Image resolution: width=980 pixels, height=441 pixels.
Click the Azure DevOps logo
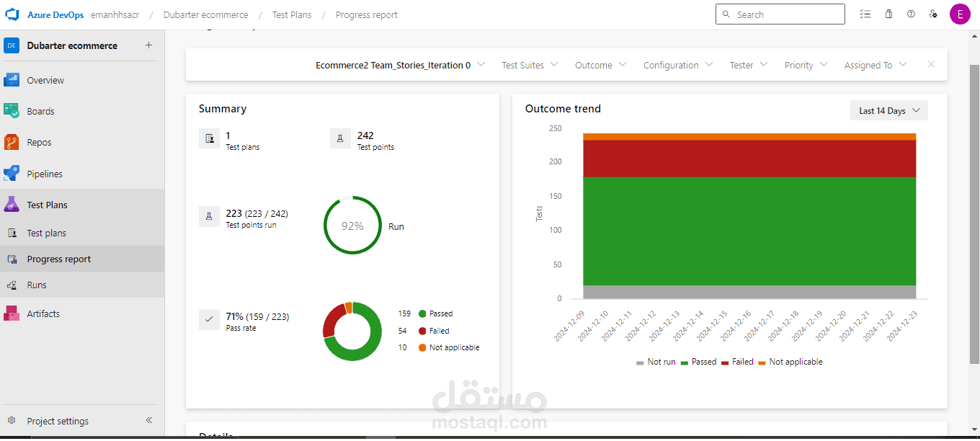coord(12,14)
